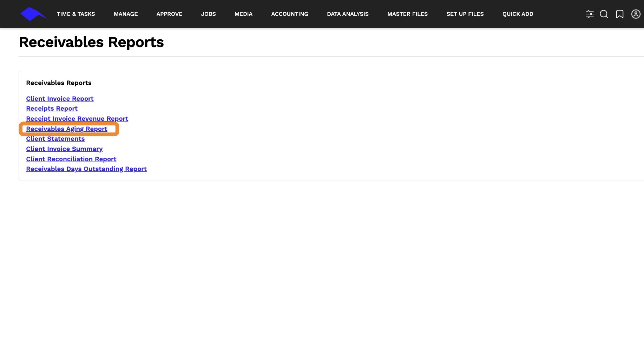This screenshot has width=644, height=360.
Task: Open the Client Invoice Summary link
Action: point(64,149)
